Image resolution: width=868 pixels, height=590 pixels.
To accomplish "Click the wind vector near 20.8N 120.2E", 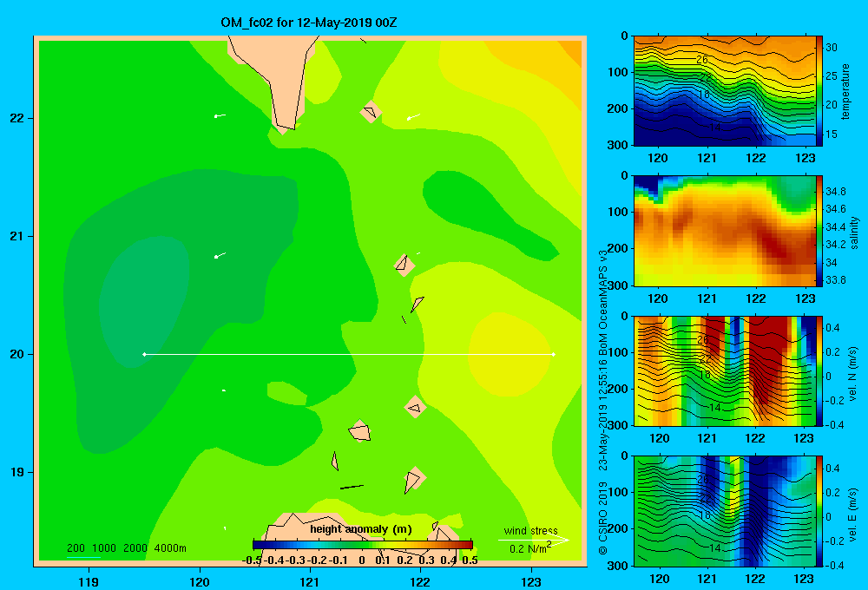I will coord(220,255).
